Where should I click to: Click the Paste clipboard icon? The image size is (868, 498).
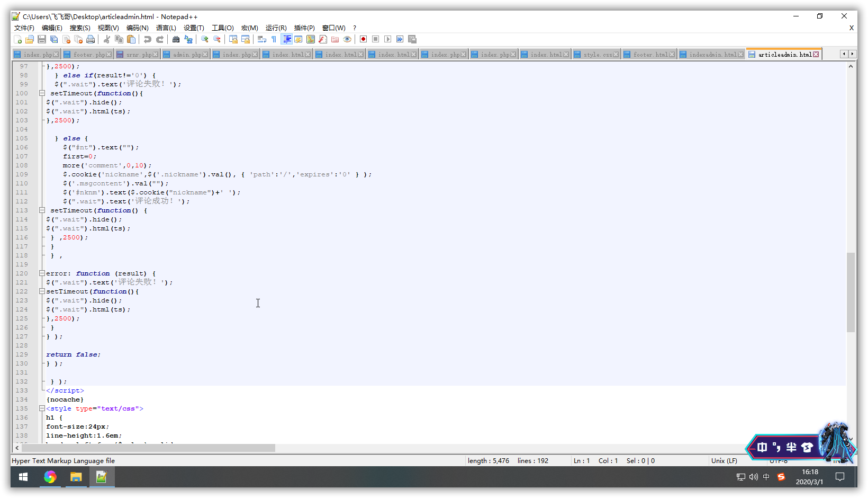(x=131, y=39)
